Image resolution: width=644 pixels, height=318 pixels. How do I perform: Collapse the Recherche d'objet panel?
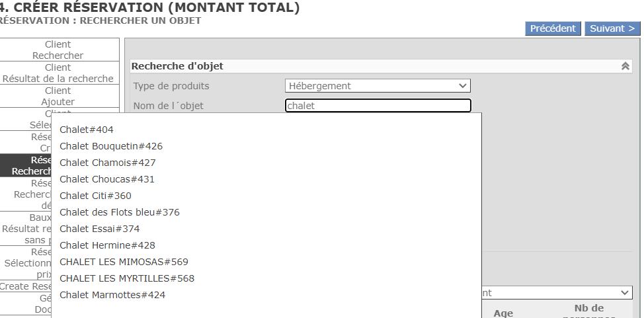(x=624, y=66)
